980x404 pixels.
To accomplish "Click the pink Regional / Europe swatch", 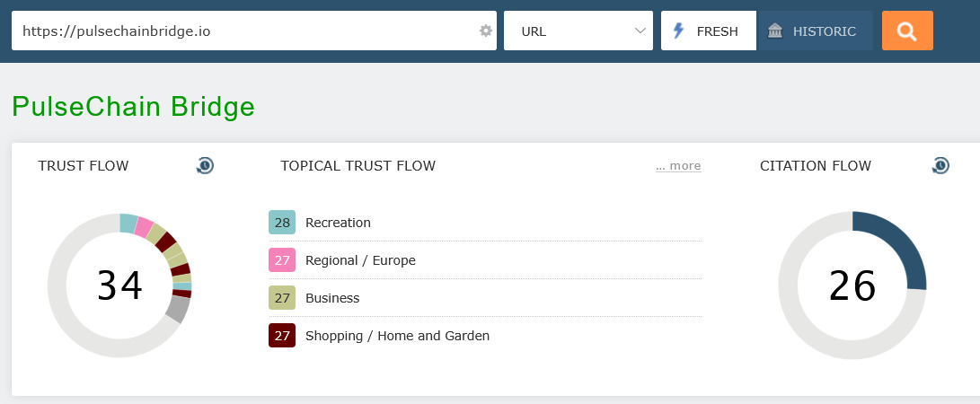I will [x=282, y=260].
